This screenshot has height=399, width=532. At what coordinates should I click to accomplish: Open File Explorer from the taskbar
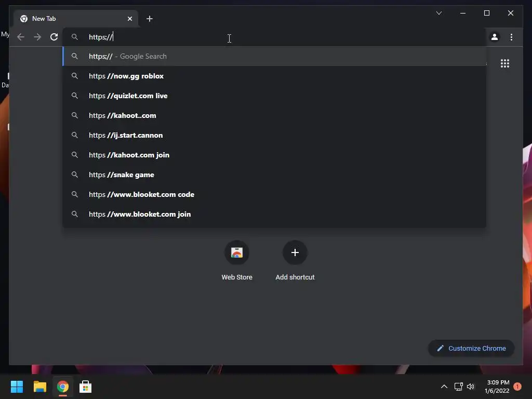click(39, 387)
